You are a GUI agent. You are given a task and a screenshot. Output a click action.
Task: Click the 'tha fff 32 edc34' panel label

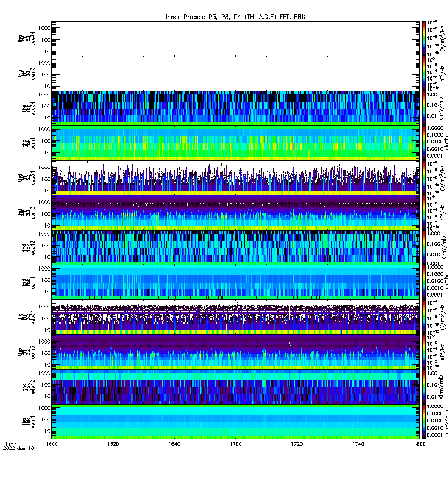point(26,39)
